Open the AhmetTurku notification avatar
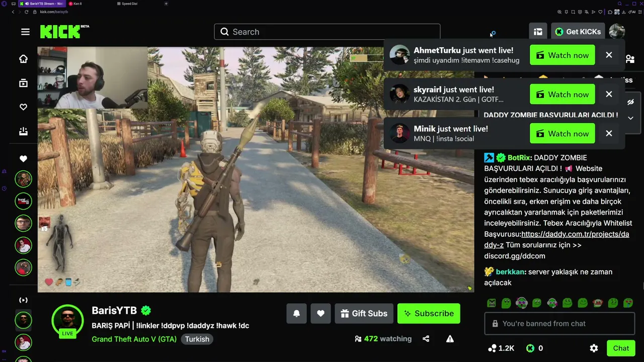The image size is (644, 362). click(399, 55)
